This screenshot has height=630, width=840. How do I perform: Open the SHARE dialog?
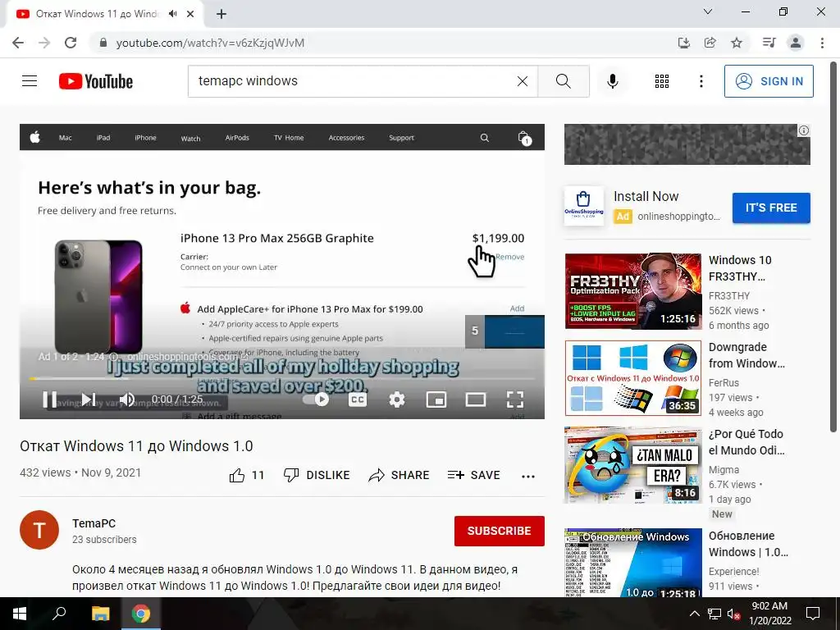[399, 475]
